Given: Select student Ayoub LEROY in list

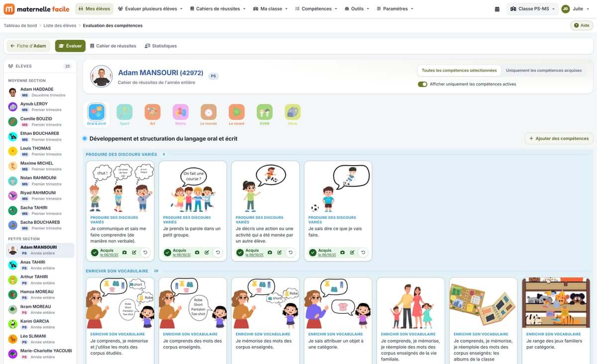Looking at the screenshot, I should coord(40,107).
